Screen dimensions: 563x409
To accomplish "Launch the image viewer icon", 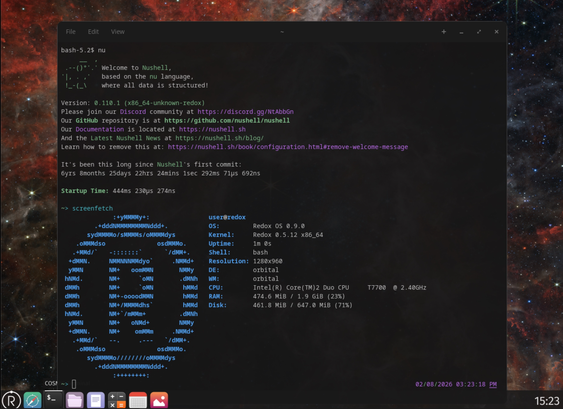I will click(x=159, y=400).
